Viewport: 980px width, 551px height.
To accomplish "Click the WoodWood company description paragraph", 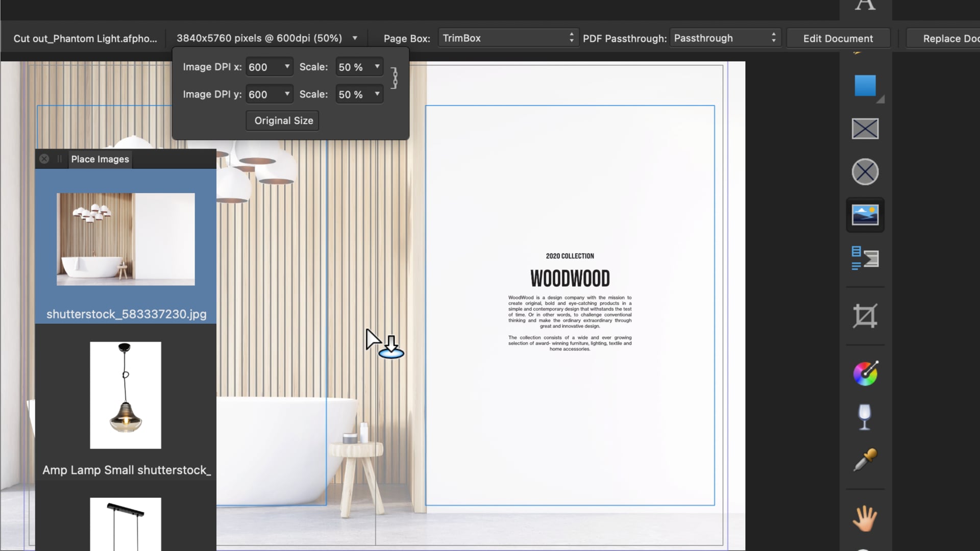I will [570, 312].
